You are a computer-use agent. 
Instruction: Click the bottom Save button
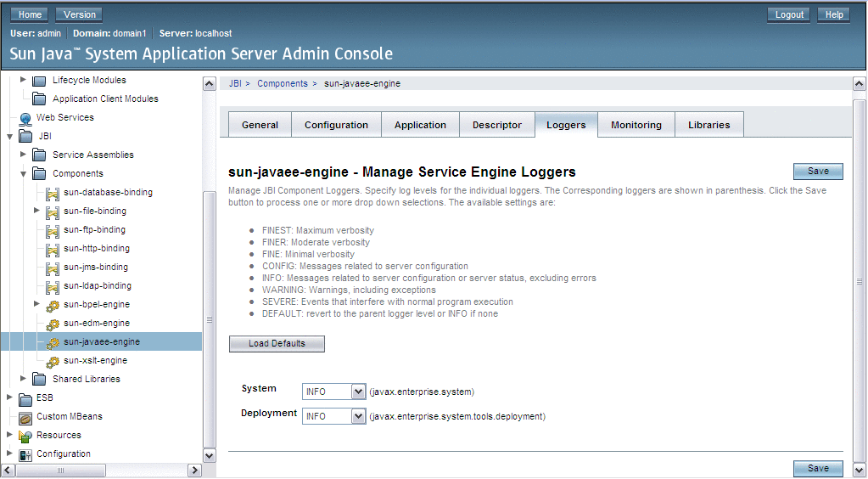[818, 469]
